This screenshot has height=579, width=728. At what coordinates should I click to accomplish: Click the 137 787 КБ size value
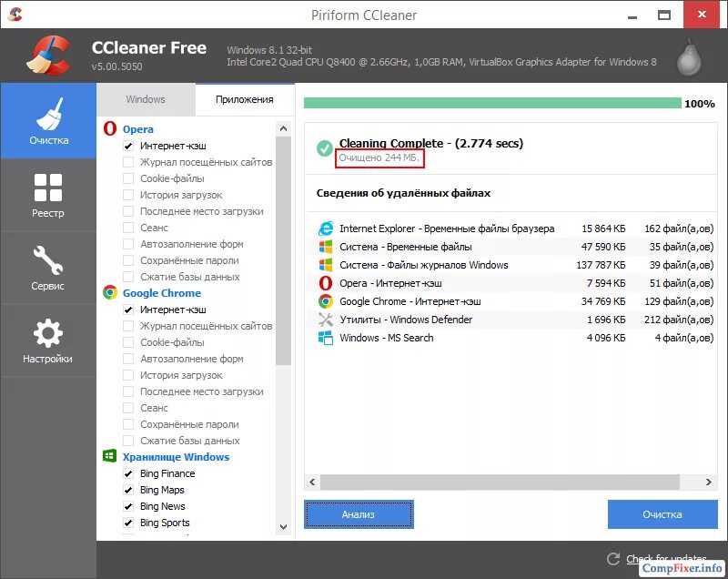(601, 265)
